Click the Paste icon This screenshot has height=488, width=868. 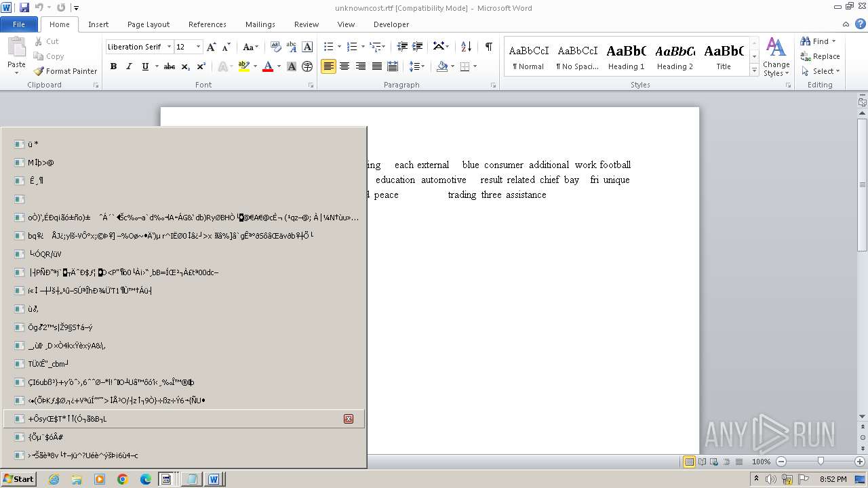16,47
